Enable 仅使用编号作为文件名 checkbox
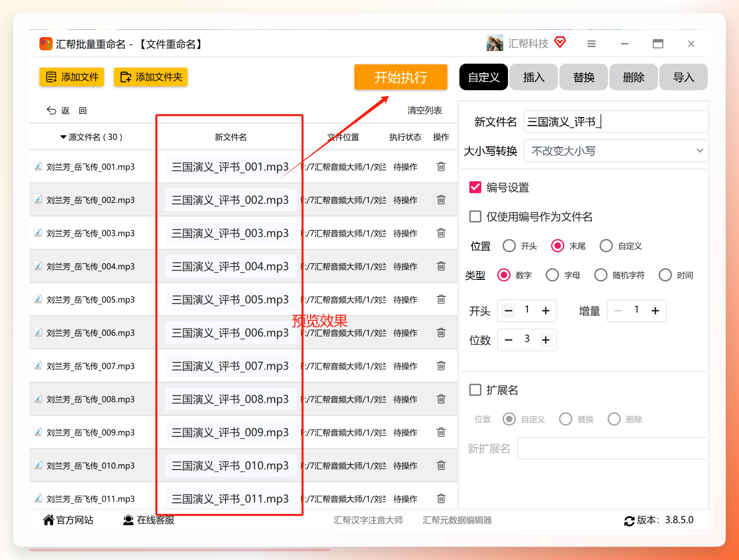This screenshot has height=560, width=739. (x=475, y=216)
